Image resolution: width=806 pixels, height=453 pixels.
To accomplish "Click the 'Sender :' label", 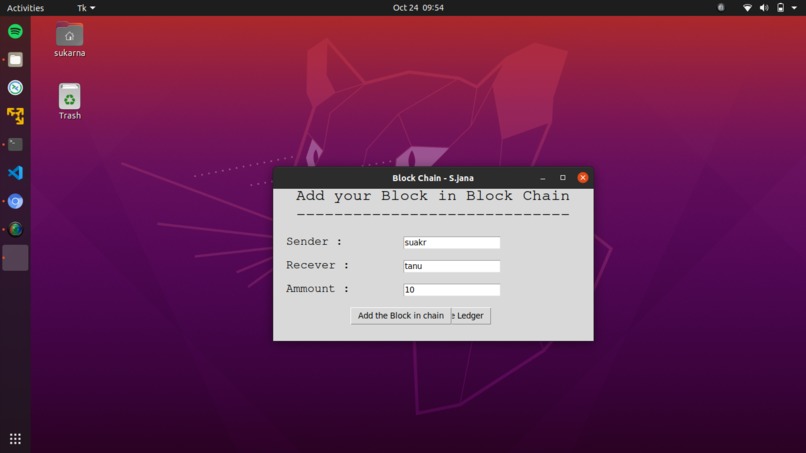I will 314,242.
